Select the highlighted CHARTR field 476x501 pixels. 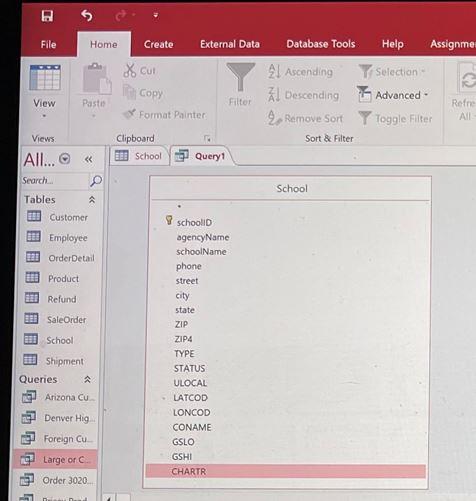[x=286, y=471]
